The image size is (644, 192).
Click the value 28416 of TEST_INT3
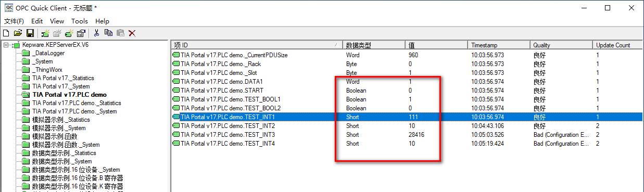tap(416, 135)
